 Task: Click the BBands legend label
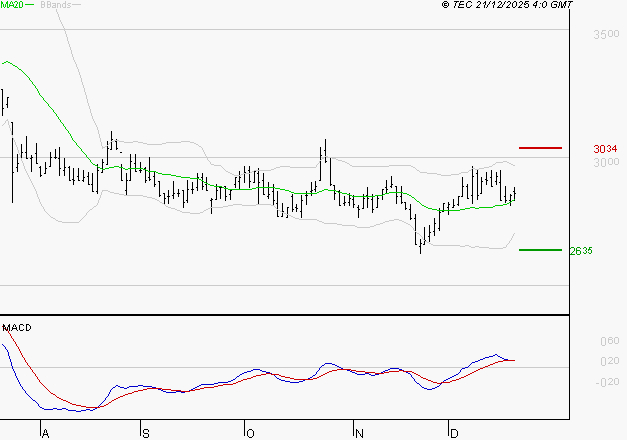click(x=56, y=5)
